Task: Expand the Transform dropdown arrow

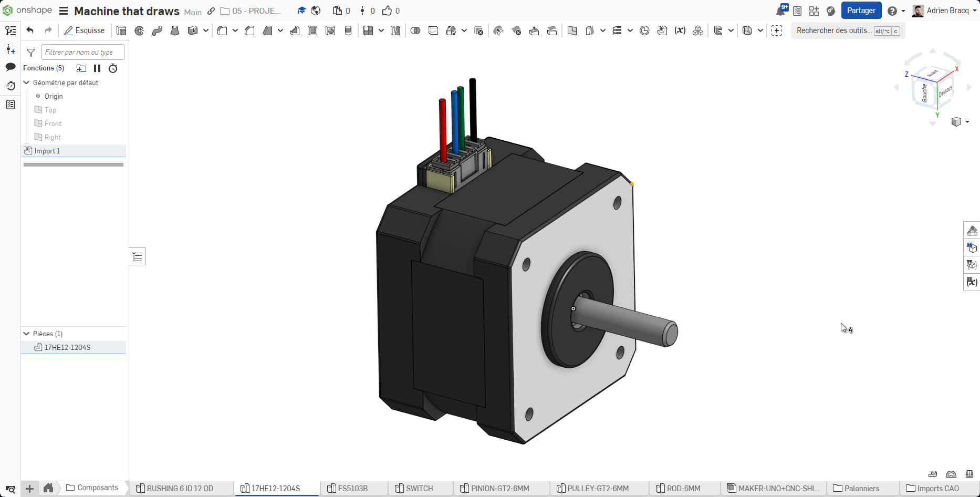Action: tap(464, 30)
